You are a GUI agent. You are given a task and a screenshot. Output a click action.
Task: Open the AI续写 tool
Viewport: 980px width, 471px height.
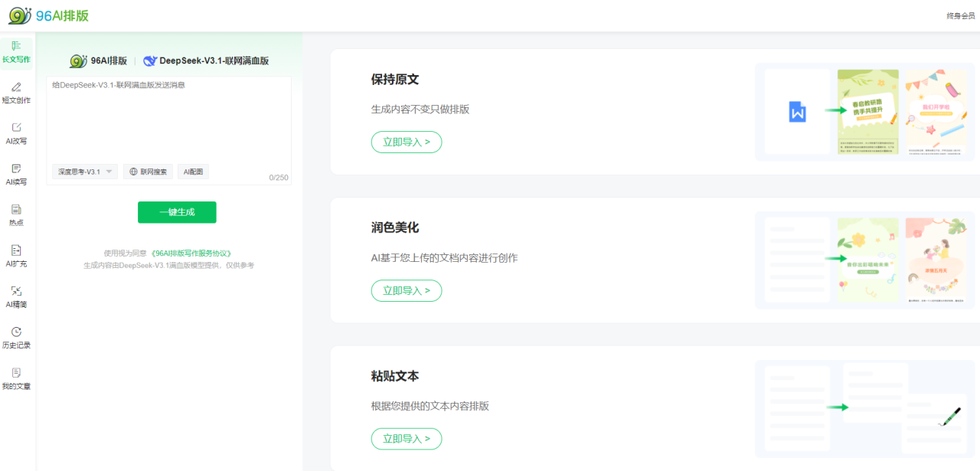[16, 174]
